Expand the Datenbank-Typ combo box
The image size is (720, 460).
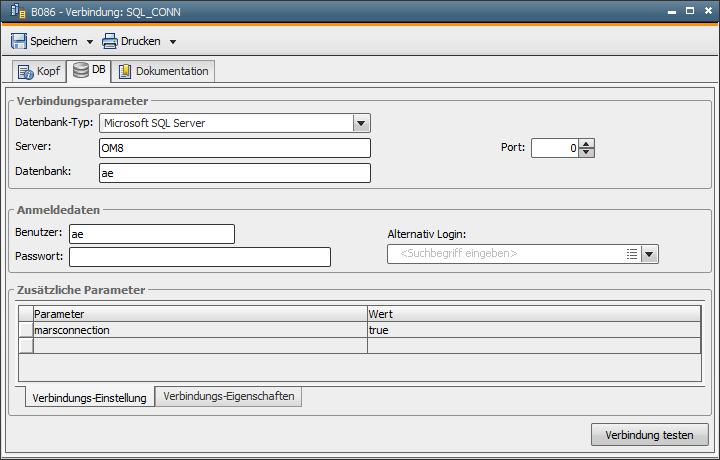pos(361,123)
